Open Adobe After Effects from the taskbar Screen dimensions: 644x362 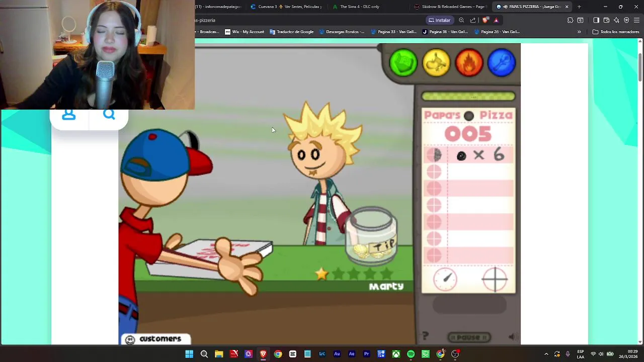point(352,354)
